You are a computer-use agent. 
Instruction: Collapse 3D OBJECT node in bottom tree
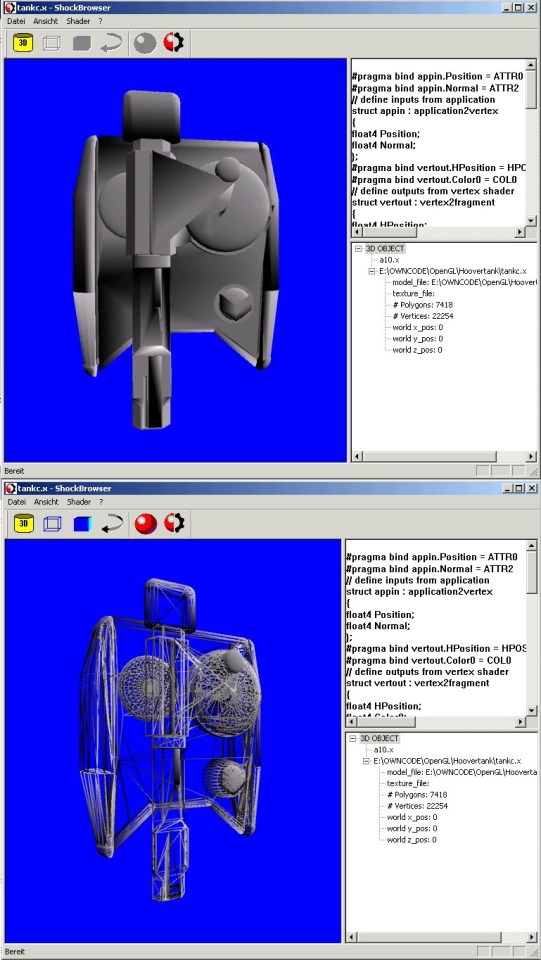pyautogui.click(x=353, y=739)
